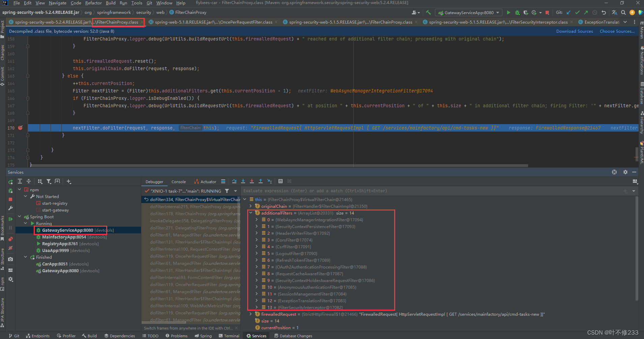Click the Add Service plus icon
The width and height of the screenshot is (644, 339).
[x=69, y=181]
